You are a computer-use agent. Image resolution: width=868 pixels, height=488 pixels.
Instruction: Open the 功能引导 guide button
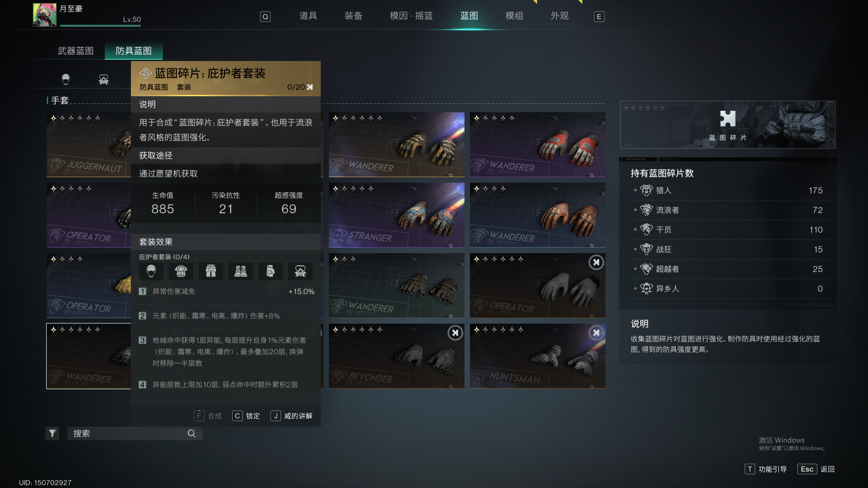point(766,469)
